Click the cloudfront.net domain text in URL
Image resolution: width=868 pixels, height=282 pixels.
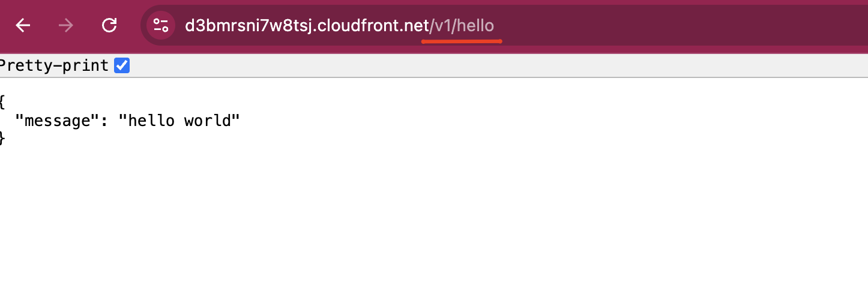coord(375,25)
